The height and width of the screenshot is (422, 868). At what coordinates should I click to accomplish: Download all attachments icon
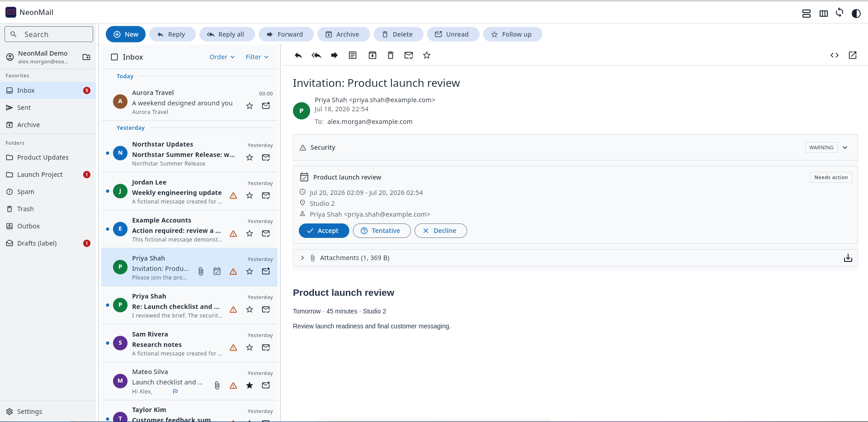coord(848,258)
